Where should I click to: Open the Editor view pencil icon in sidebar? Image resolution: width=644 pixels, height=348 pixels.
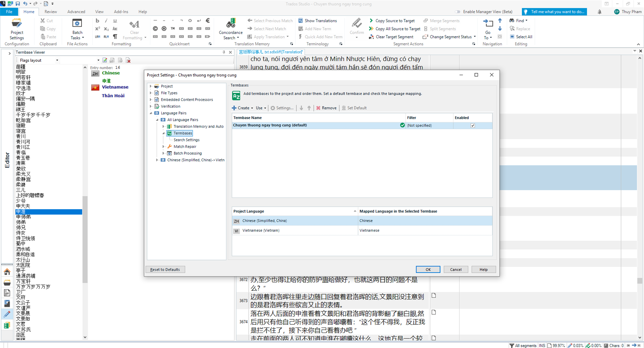pos(7,314)
